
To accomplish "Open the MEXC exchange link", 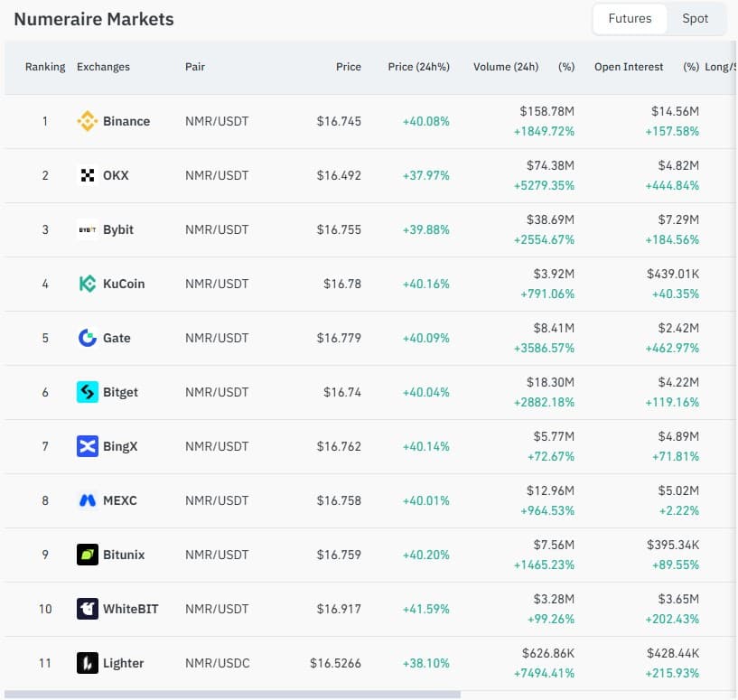I will click(x=120, y=500).
